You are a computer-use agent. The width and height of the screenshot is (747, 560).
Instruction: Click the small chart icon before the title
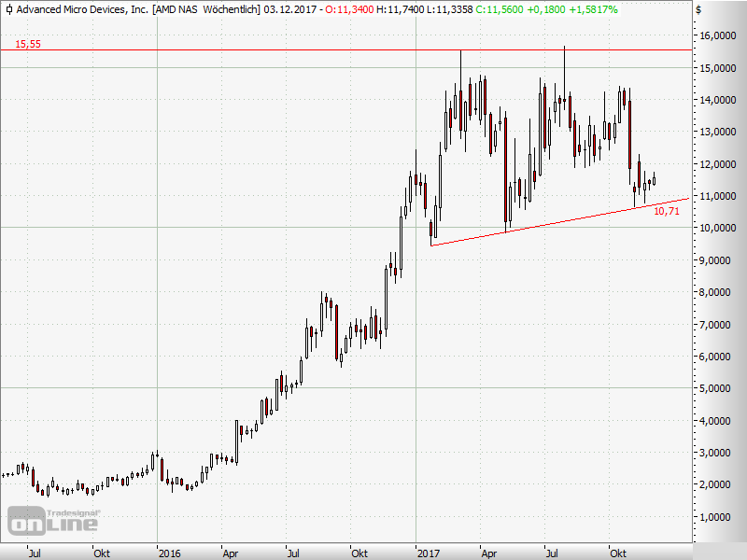pos(7,8)
